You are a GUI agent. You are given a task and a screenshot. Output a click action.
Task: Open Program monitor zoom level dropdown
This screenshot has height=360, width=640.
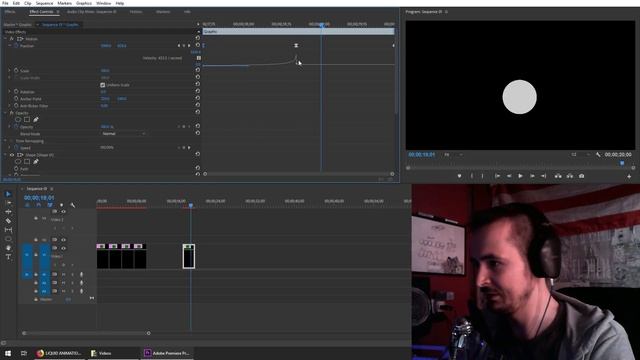(453, 155)
